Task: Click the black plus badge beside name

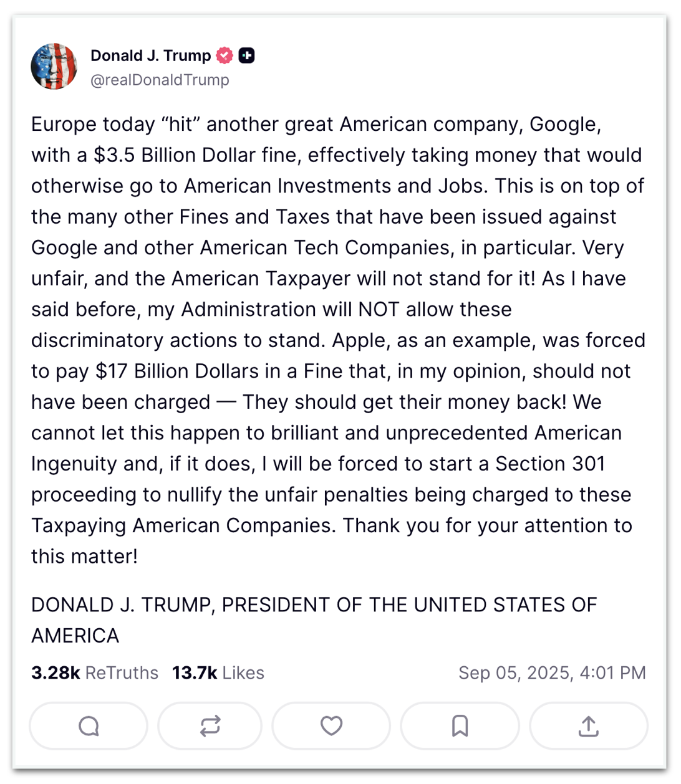Action: (247, 55)
